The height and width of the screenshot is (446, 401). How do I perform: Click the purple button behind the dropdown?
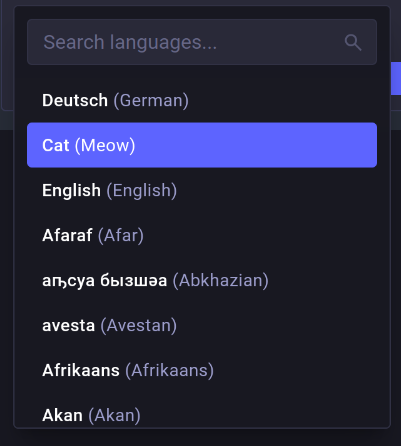pos(396,78)
